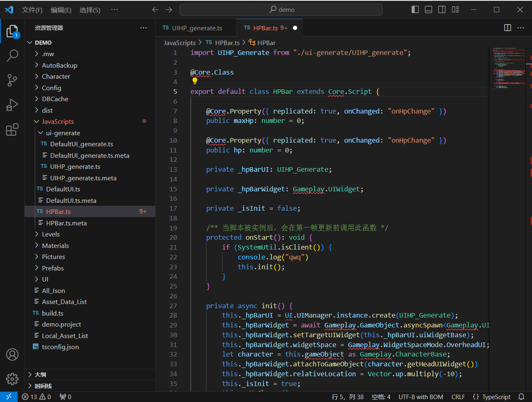Collapse the DEMO root folder
Screen dimensions: 532x402
(x=90, y=43)
